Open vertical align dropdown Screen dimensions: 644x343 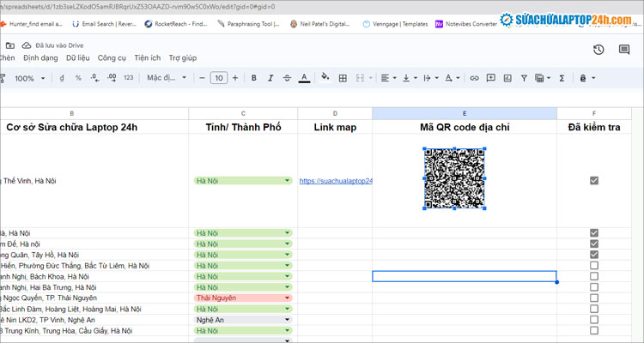410,78
